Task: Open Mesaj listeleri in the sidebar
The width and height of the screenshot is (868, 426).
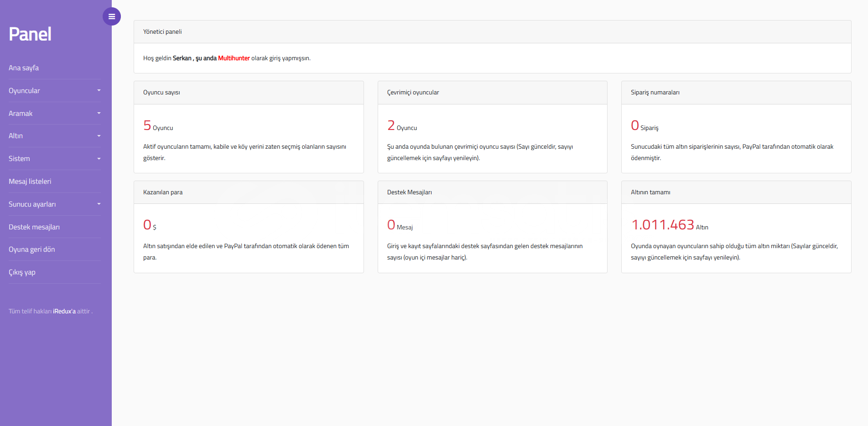Action: [30, 182]
